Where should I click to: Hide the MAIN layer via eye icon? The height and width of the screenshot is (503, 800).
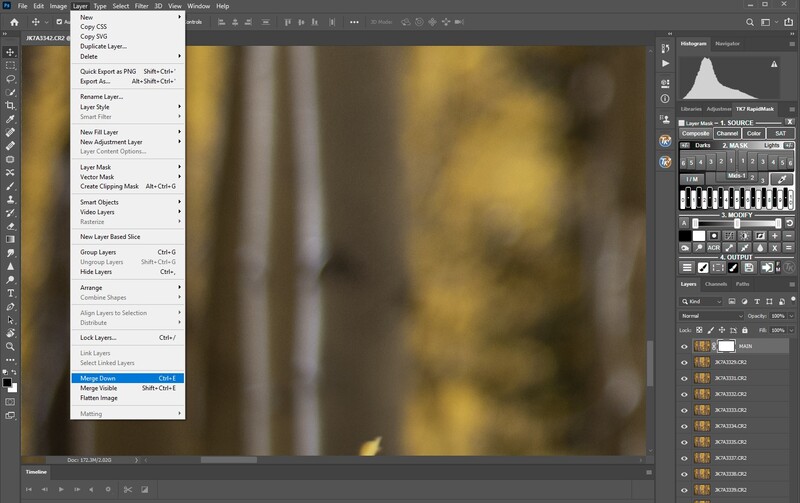[684, 346]
